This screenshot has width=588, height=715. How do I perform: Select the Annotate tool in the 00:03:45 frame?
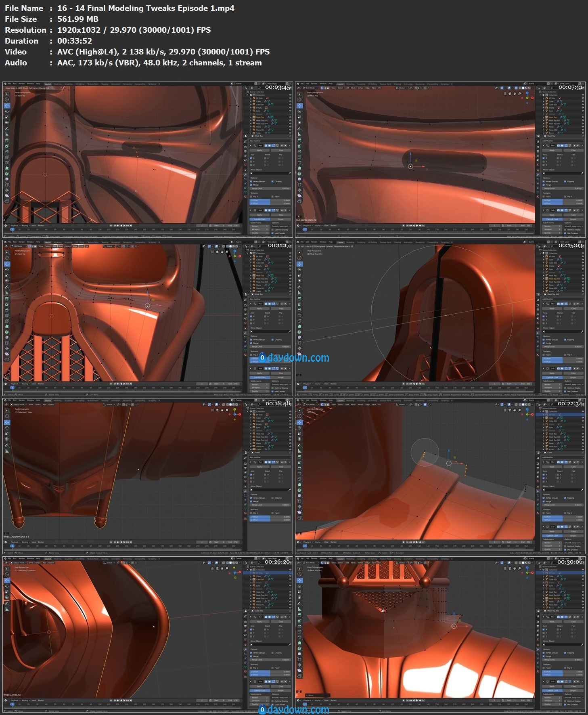pos(7,129)
